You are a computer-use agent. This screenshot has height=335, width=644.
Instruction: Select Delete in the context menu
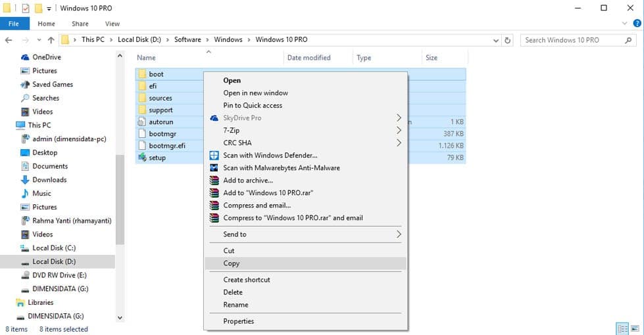(x=305, y=292)
